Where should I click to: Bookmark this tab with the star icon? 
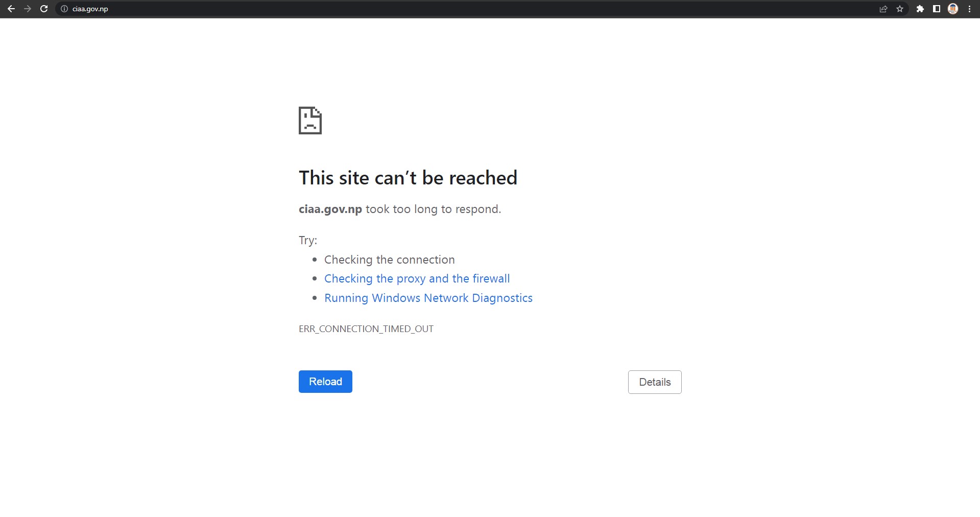coord(900,9)
